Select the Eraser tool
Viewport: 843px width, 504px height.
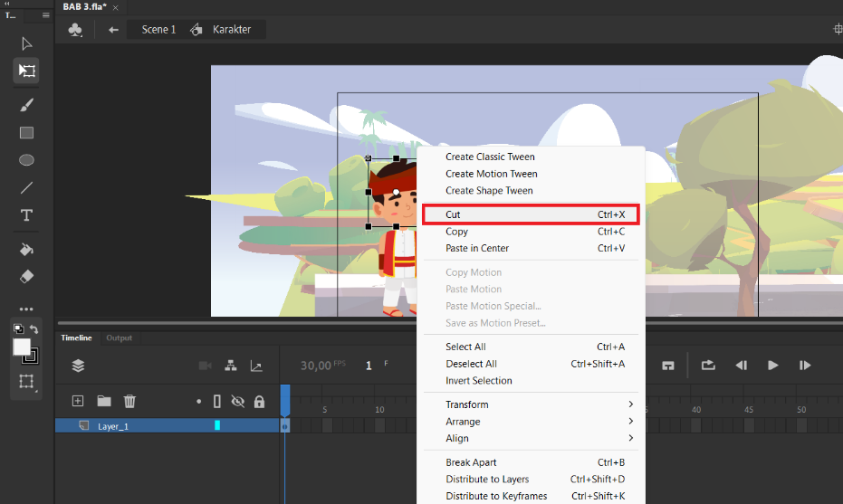click(26, 276)
